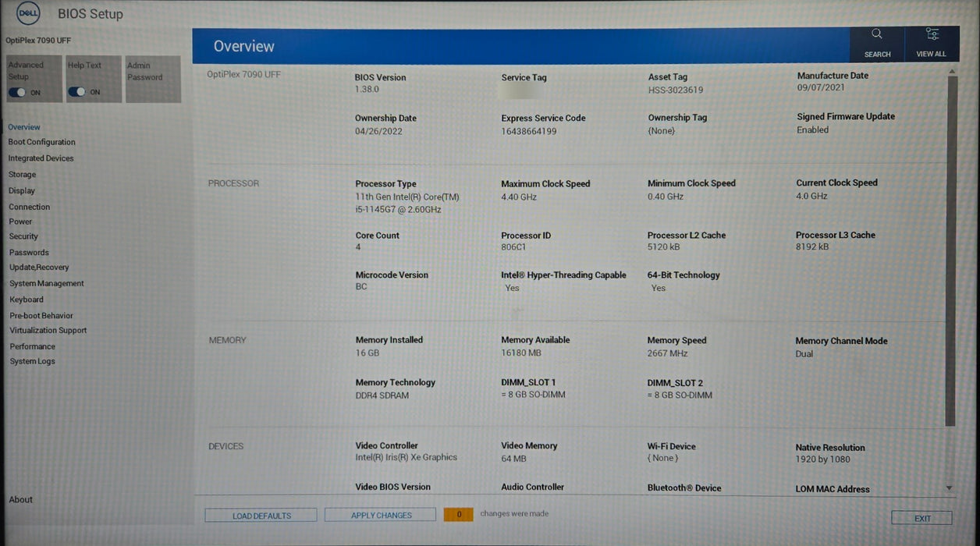Select Pre-boot Behavior
The image size is (980, 546).
click(x=41, y=316)
